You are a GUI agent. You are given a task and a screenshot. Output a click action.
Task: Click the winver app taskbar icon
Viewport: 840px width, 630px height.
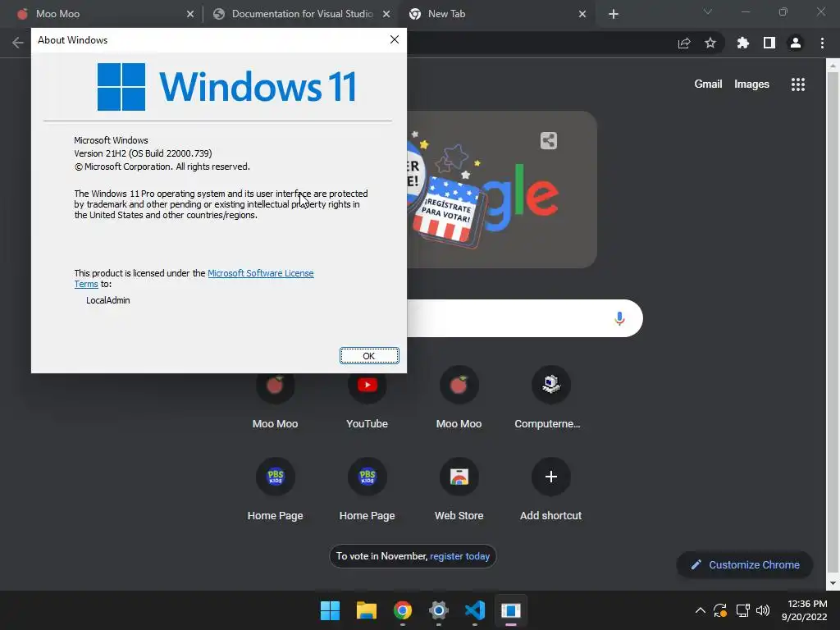pyautogui.click(x=510, y=610)
